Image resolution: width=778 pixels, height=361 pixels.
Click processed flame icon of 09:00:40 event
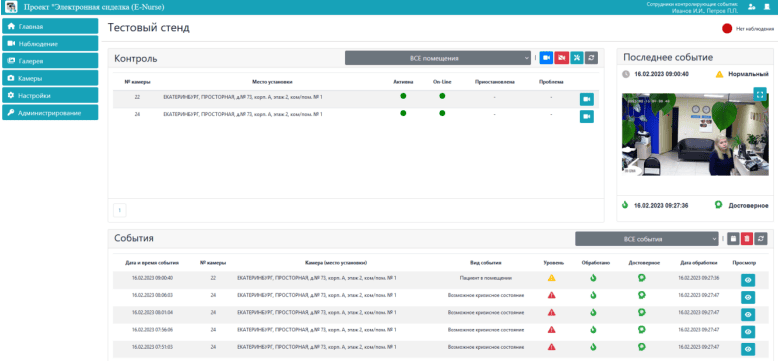tap(593, 278)
